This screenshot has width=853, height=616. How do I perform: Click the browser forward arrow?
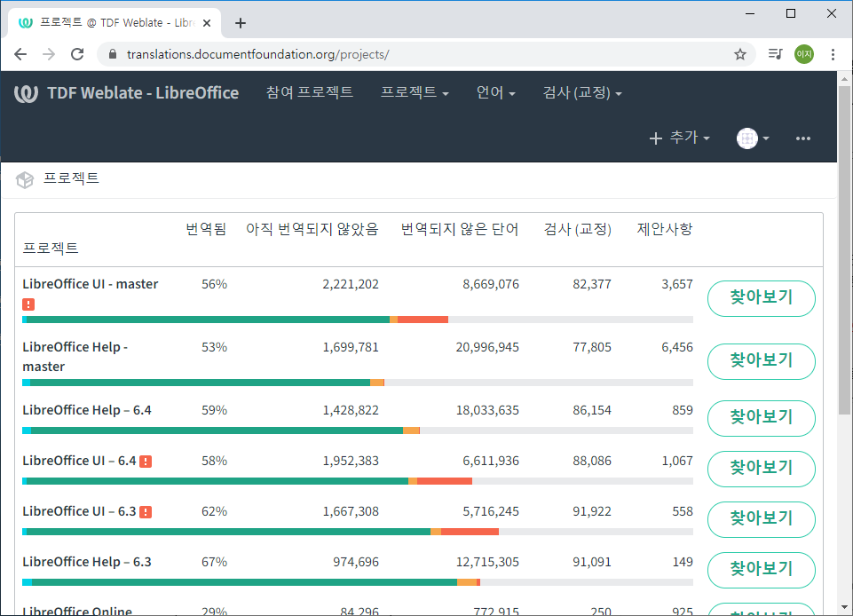49,54
